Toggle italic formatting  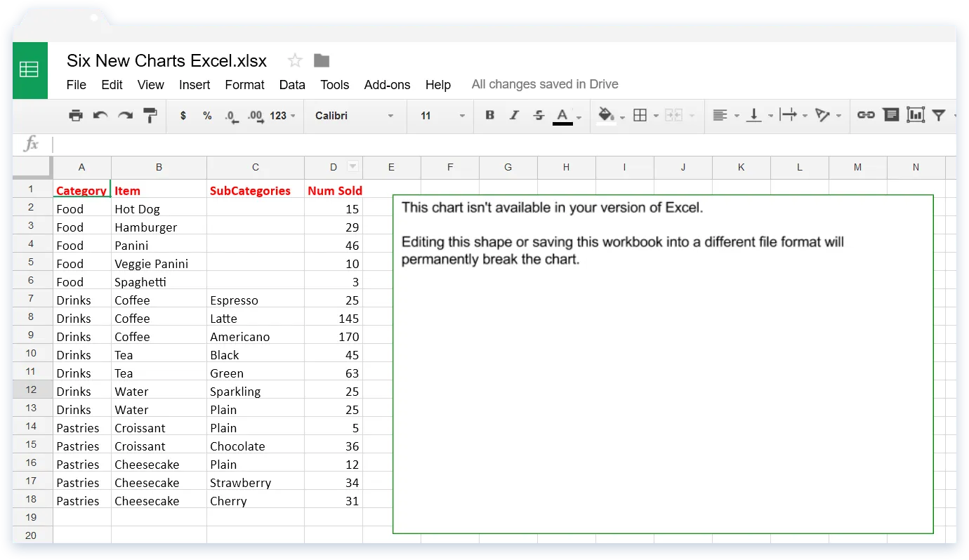[514, 116]
